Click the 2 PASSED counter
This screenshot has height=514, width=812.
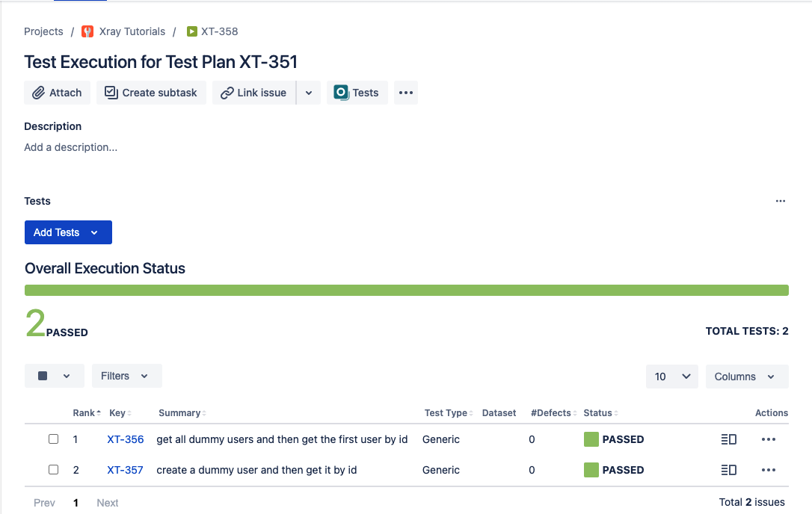[x=56, y=323]
